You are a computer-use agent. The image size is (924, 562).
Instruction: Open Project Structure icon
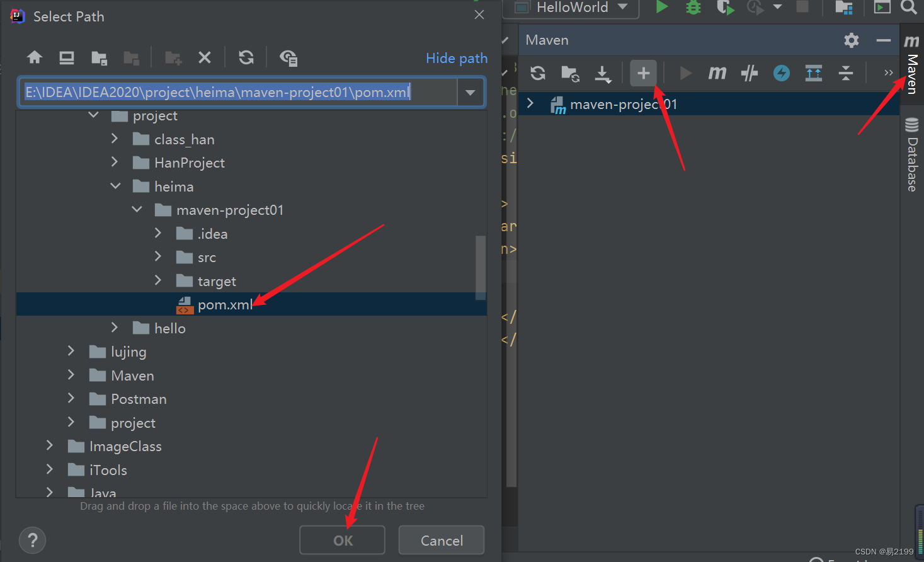coord(844,8)
